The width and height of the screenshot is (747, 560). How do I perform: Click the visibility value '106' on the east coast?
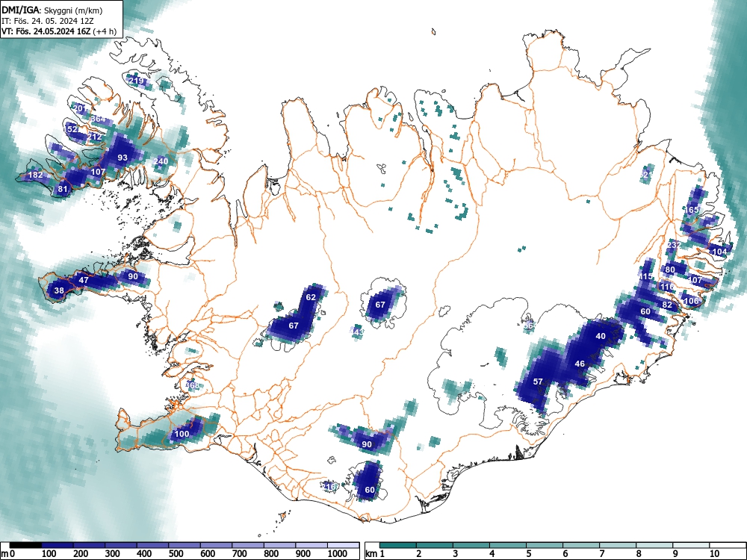pos(691,300)
